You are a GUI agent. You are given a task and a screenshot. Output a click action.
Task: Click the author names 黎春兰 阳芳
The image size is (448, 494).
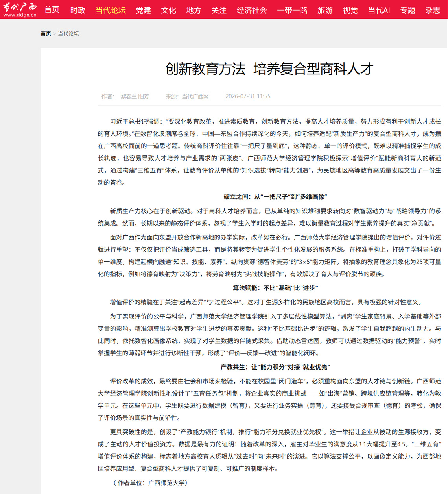point(135,96)
